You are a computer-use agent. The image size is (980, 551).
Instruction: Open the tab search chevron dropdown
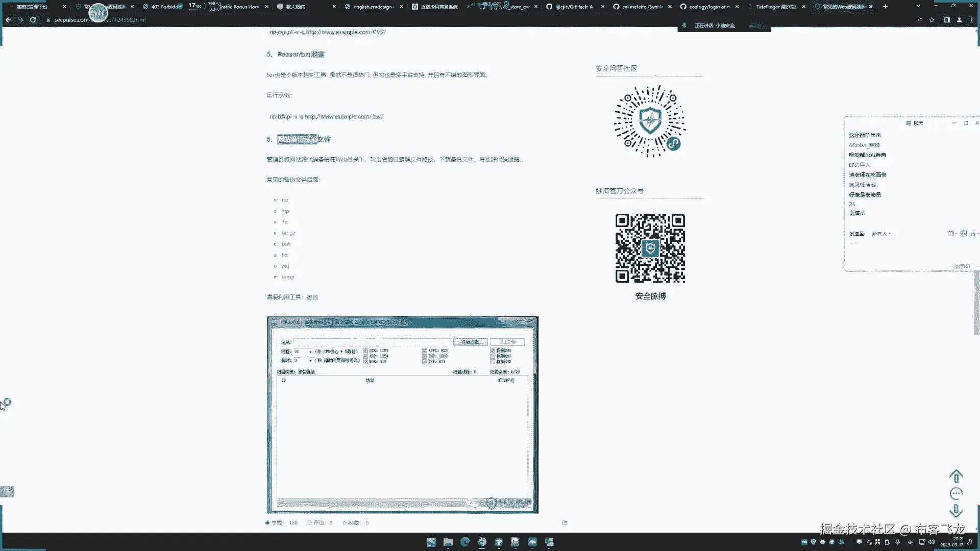(918, 6)
